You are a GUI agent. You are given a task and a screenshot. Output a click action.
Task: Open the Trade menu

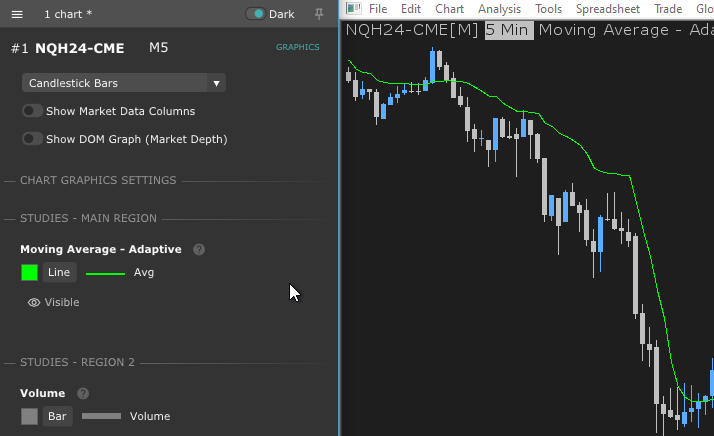668,9
